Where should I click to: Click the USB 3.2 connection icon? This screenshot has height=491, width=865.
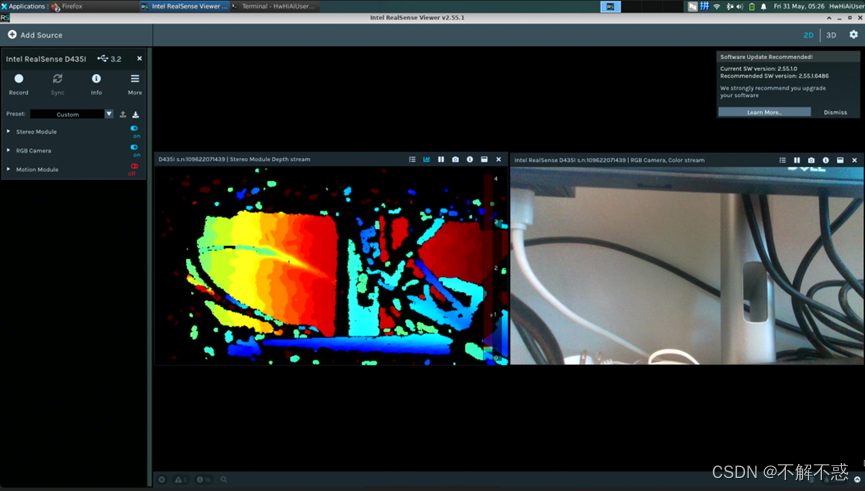pos(102,58)
